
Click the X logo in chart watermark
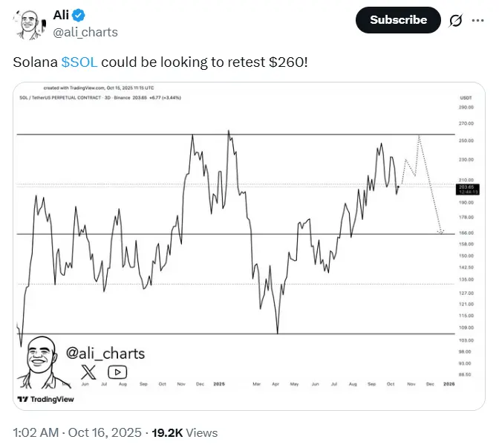pyautogui.click(x=89, y=371)
